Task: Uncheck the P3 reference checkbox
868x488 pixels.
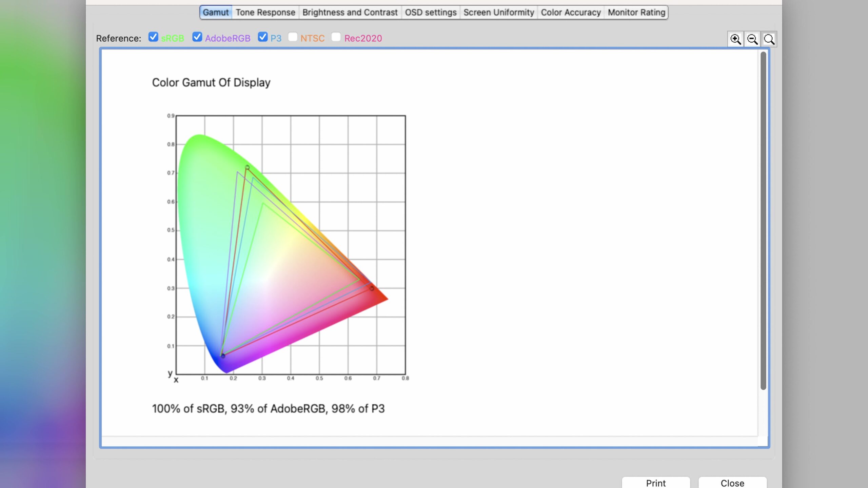Action: point(263,37)
